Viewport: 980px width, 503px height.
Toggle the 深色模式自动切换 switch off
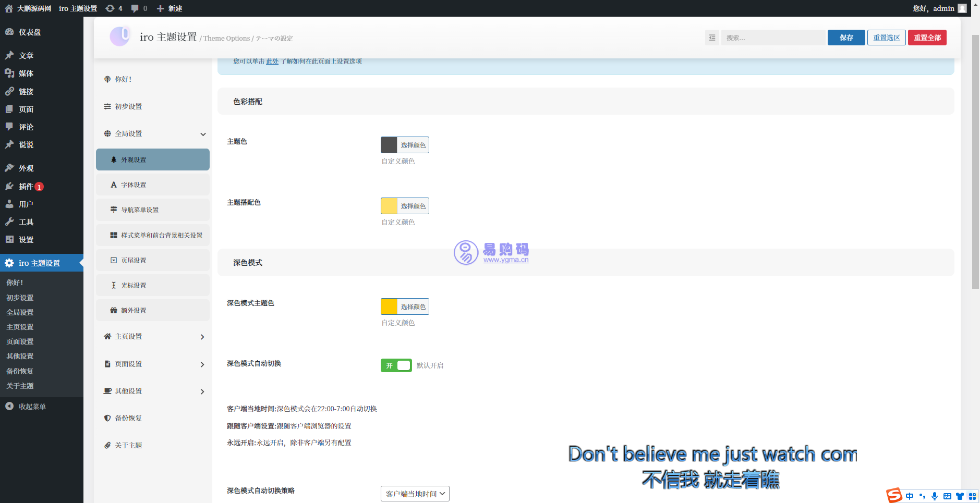[396, 365]
